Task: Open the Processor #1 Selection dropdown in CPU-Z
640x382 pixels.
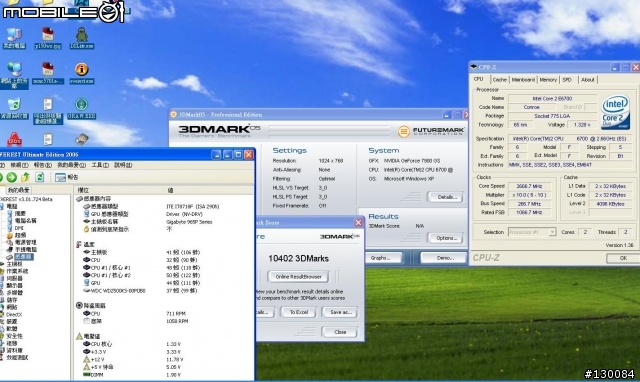Action: coord(532,232)
